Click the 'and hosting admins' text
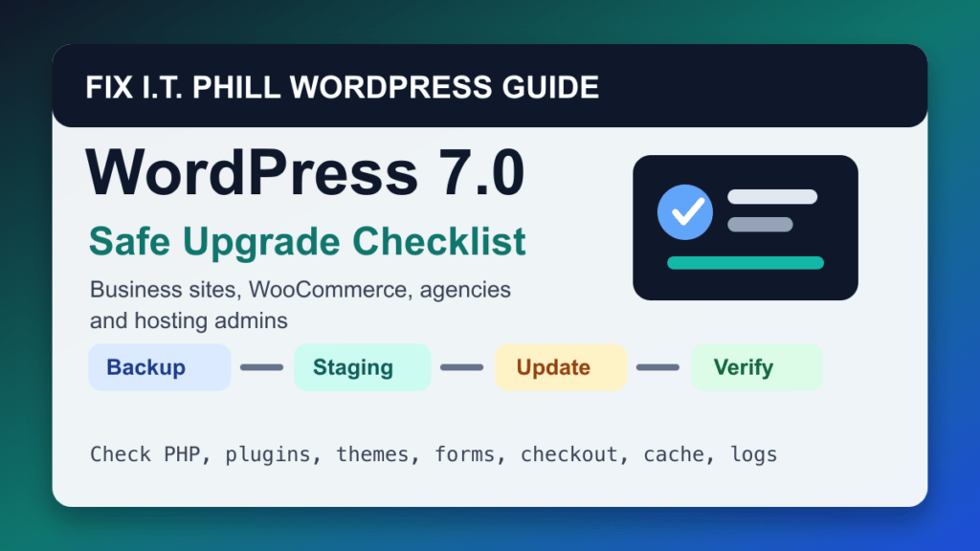980x551 pixels. point(189,321)
